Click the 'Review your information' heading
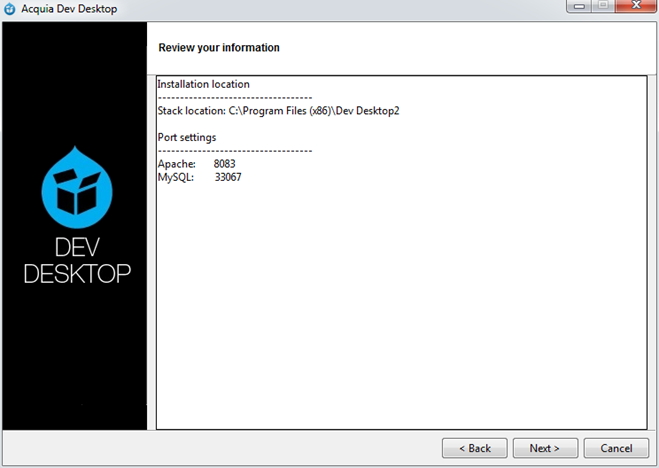 coord(219,47)
